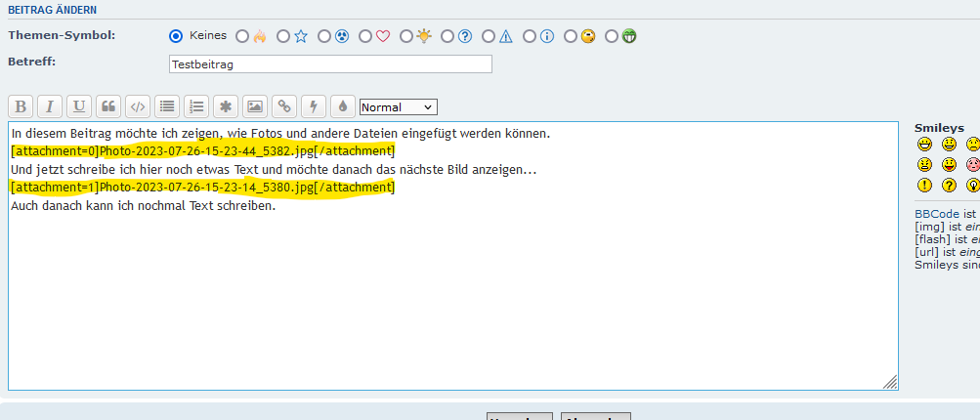Toggle italic text formatting
Image resolution: width=980 pixels, height=420 pixels.
click(x=50, y=106)
